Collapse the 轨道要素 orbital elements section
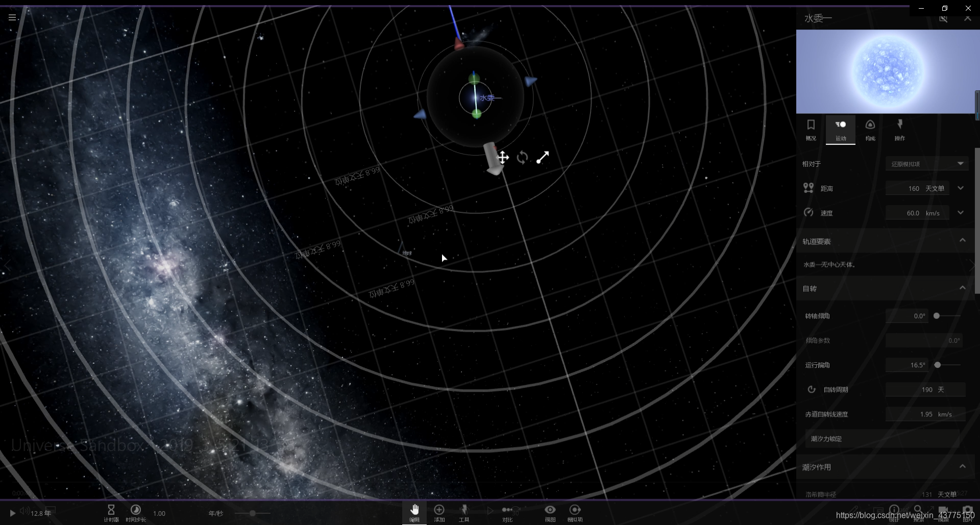Screen dimensions: 980x525 point(962,240)
